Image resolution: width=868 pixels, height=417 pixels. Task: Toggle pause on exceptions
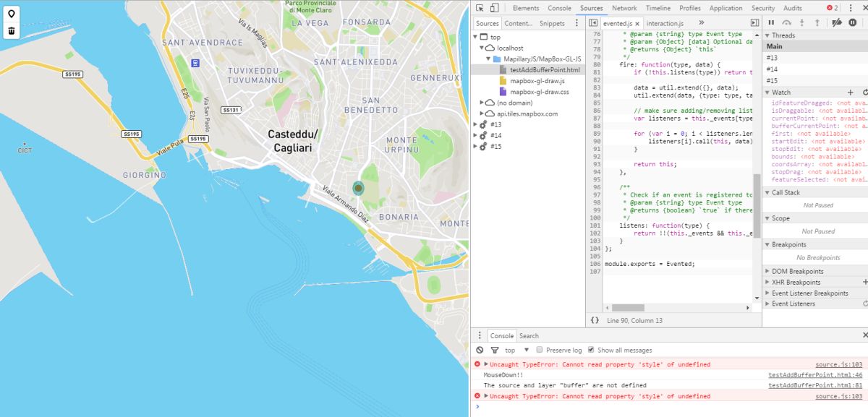click(853, 23)
